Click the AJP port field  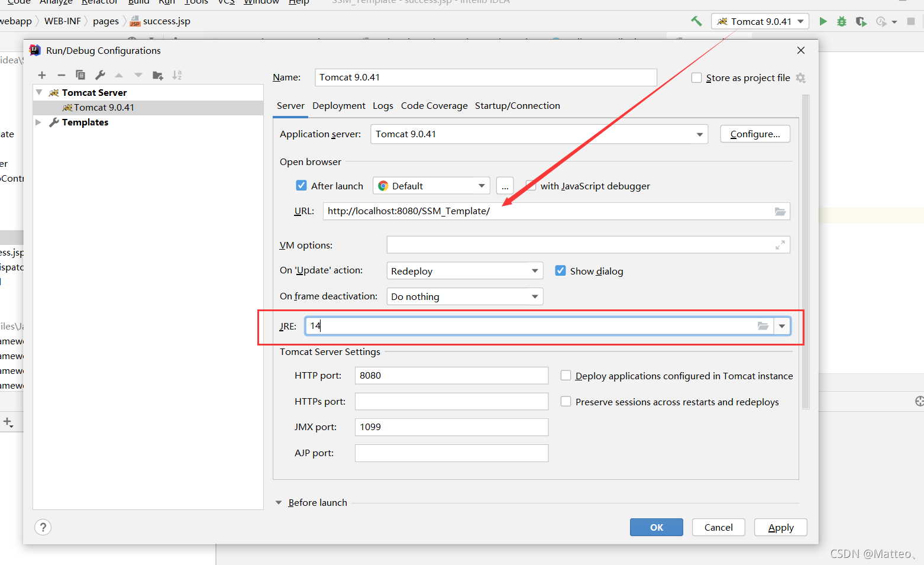[452, 453]
